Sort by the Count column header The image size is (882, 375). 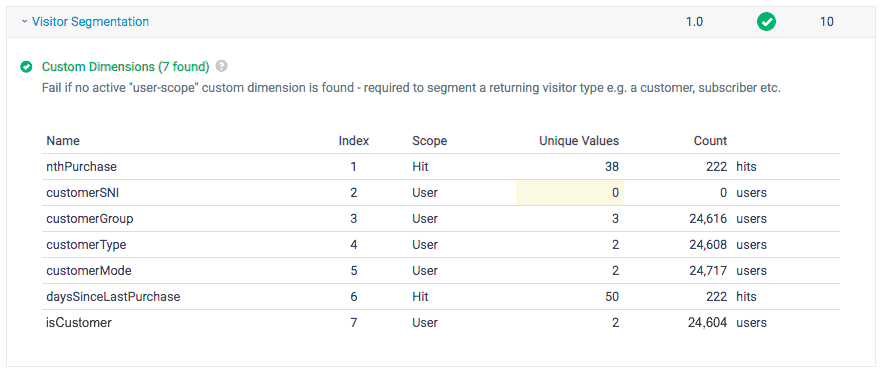pyautogui.click(x=710, y=141)
